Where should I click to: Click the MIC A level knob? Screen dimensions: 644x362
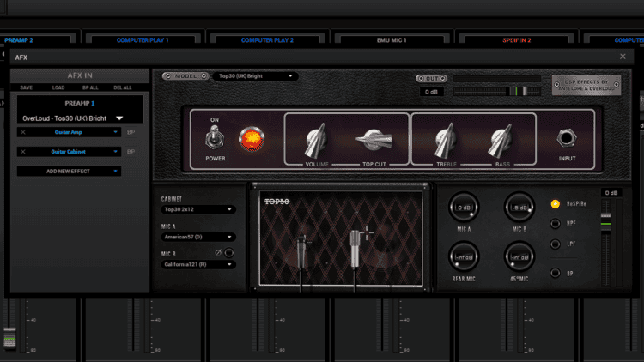(x=464, y=208)
